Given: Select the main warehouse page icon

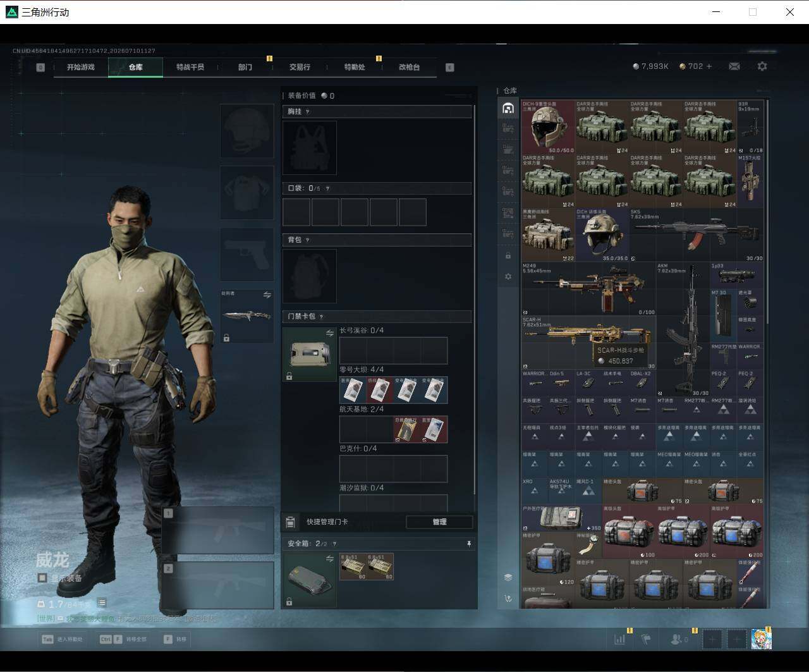Looking at the screenshot, I should pyautogui.click(x=508, y=109).
